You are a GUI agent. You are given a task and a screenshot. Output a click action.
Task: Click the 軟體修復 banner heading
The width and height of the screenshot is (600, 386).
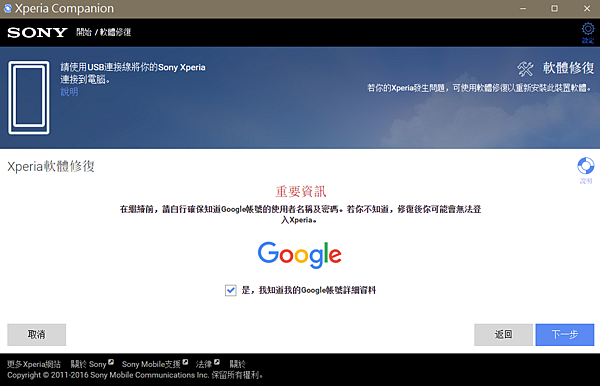pos(568,68)
